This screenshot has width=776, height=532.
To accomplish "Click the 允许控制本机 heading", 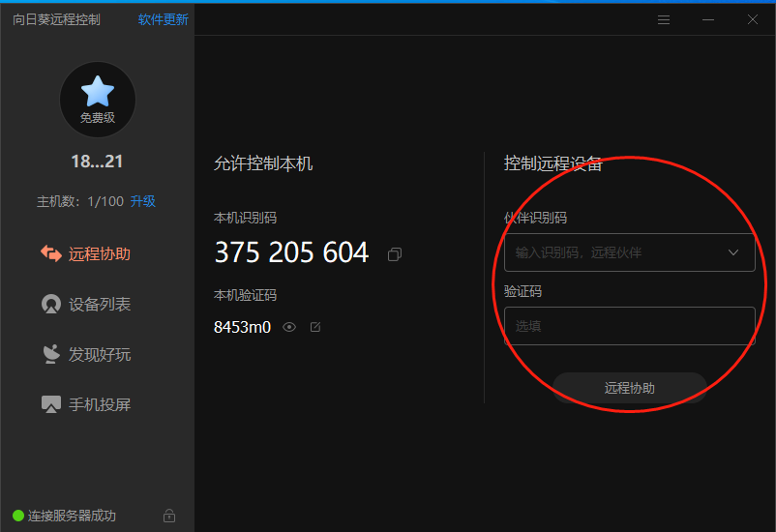I will click(263, 163).
